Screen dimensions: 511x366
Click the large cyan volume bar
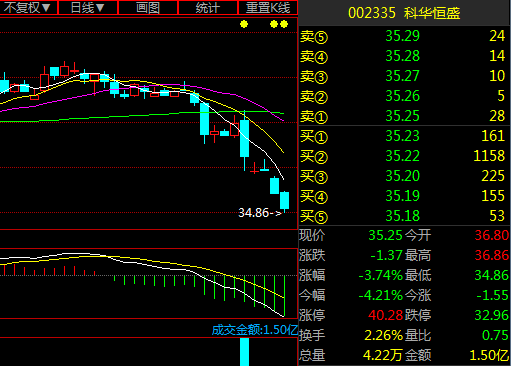tap(245, 352)
